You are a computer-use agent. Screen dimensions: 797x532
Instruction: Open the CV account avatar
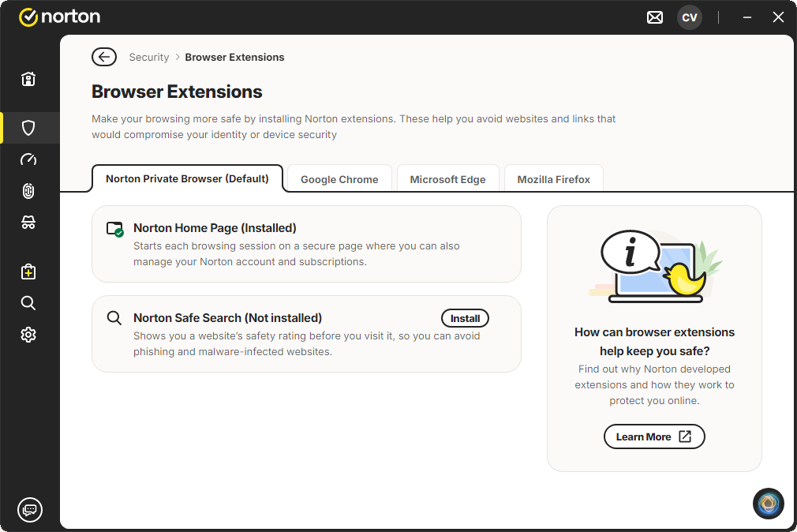click(689, 17)
